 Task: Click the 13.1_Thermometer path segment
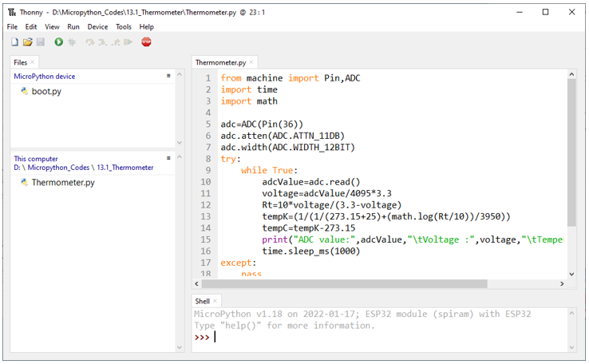(125, 168)
